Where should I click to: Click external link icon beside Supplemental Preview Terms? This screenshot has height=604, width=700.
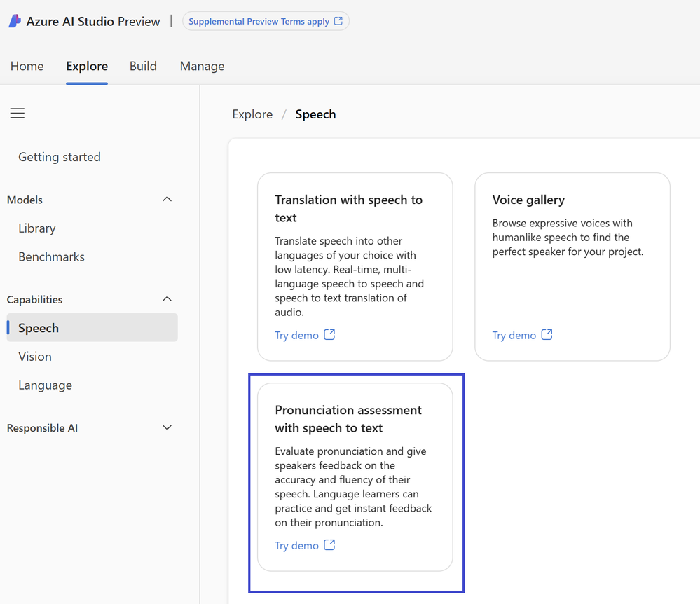(x=338, y=21)
